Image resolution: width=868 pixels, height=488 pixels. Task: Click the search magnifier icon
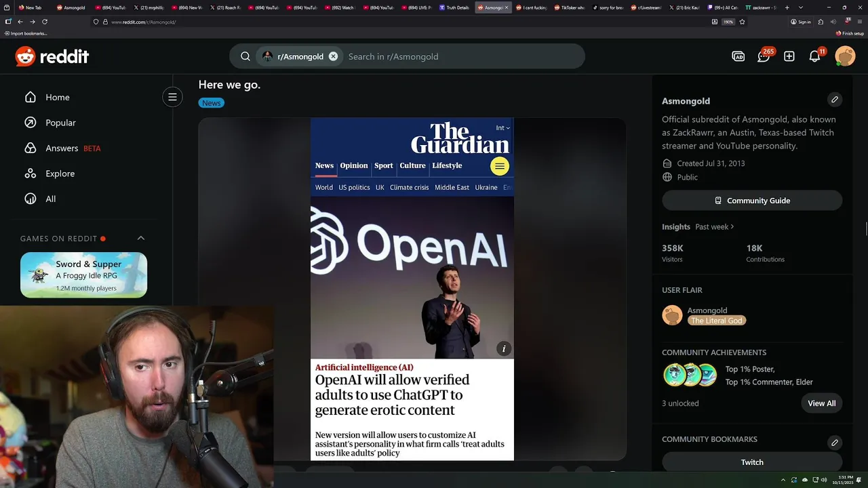pyautogui.click(x=245, y=56)
